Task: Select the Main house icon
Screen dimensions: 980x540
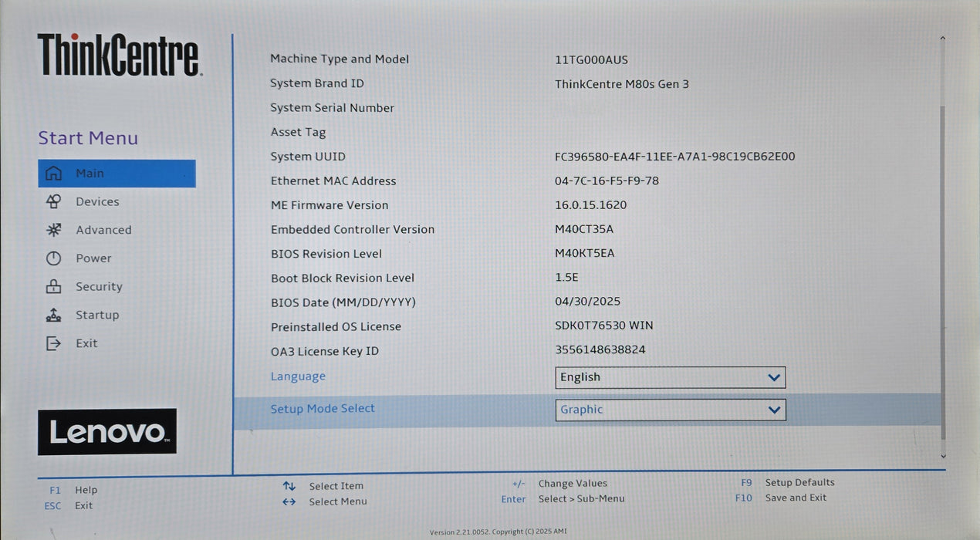Action: [53, 174]
